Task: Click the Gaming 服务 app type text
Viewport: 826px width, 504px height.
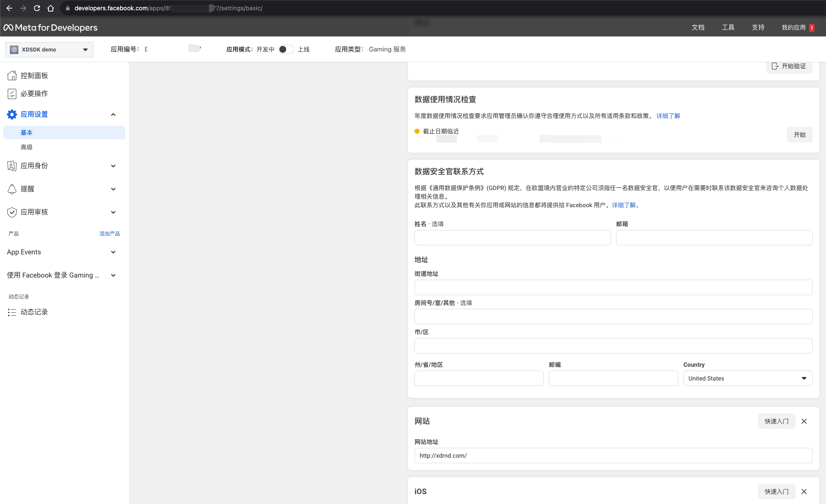Action: tap(387, 49)
